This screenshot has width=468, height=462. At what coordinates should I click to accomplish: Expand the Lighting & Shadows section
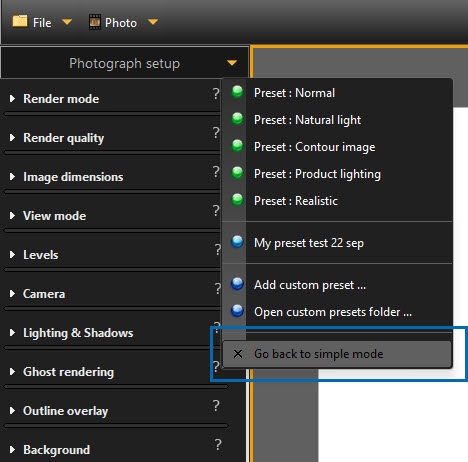coord(12,333)
